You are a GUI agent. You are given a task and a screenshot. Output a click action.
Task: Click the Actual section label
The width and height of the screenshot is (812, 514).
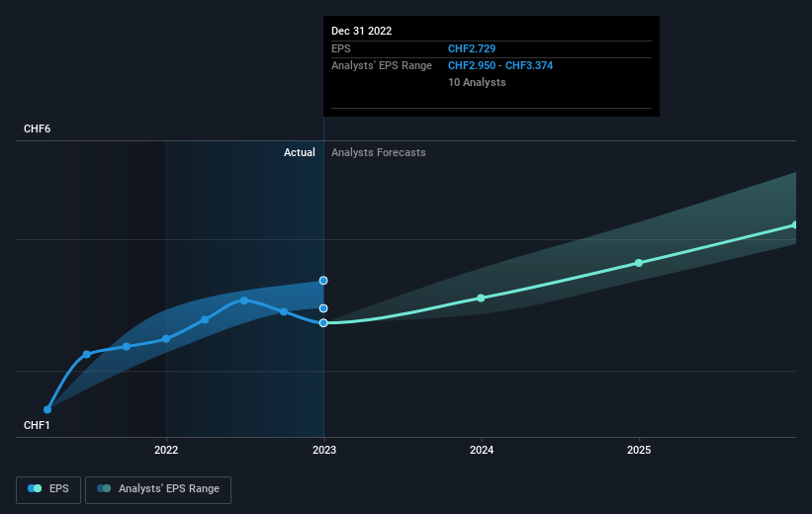click(300, 152)
